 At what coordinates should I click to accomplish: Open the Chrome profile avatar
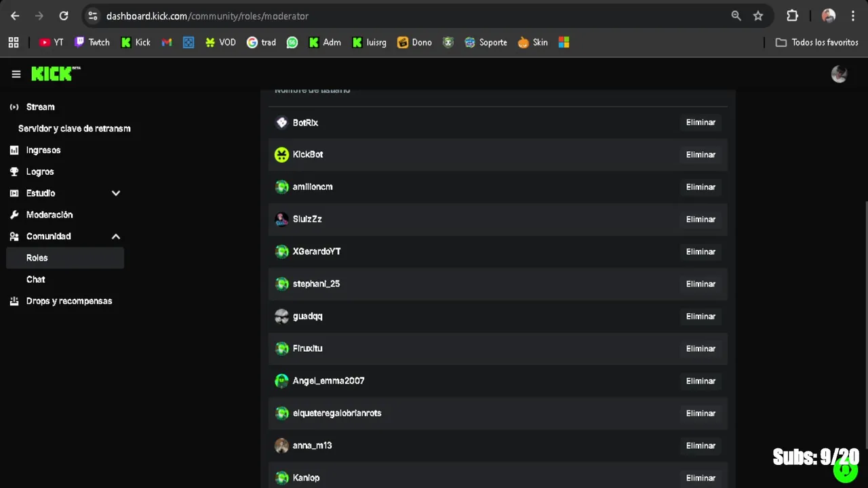[x=829, y=16]
